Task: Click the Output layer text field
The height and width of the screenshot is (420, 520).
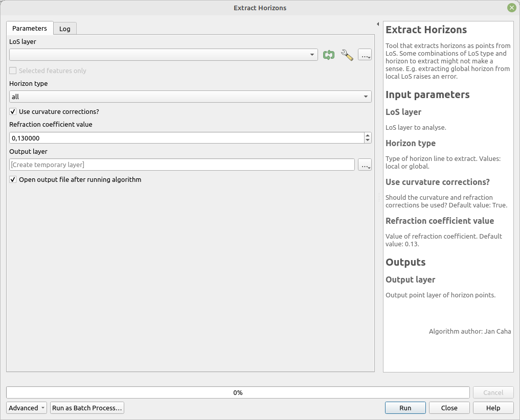Action: tap(182, 165)
